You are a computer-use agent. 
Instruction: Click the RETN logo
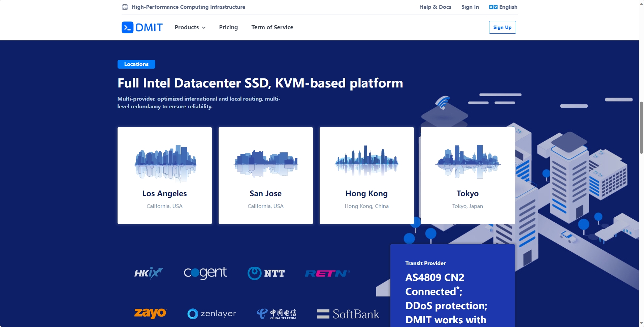[327, 274]
